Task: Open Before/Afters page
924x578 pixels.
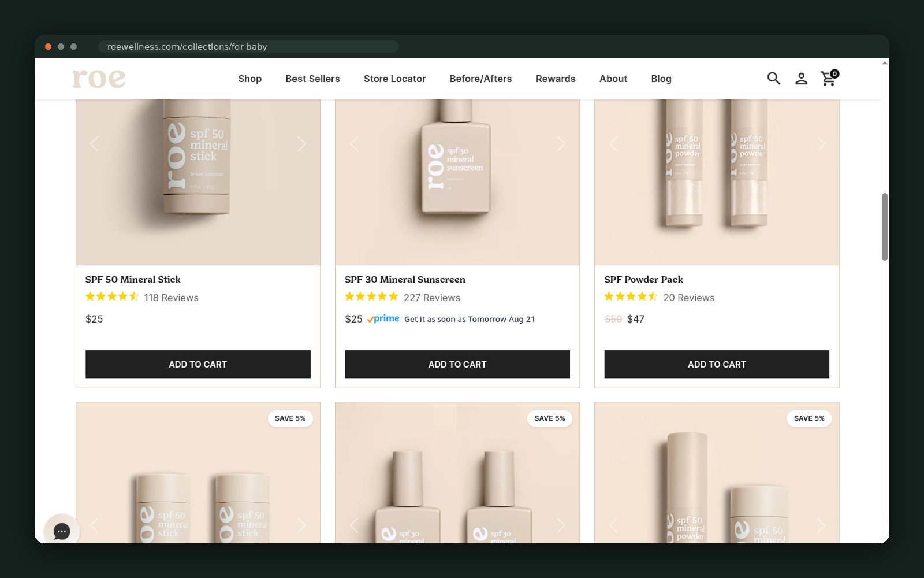Action: pos(480,79)
